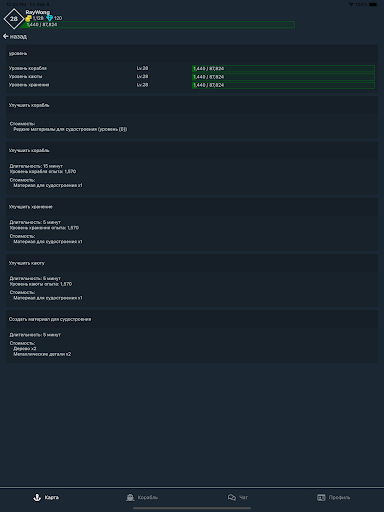The height and width of the screenshot is (512, 384).
Task: Tap material cost under Улучшить каюту
Action: tap(48, 298)
